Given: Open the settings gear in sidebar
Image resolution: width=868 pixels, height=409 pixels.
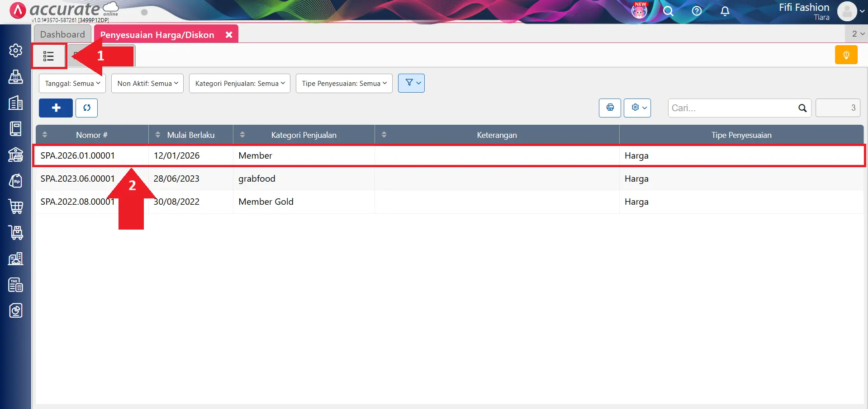Looking at the screenshot, I should point(16,51).
